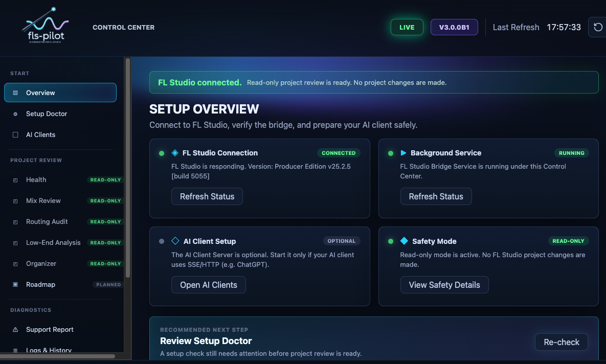This screenshot has width=606, height=364.
Task: Click the READ-ONLY badge beside Organizer
Action: [105, 263]
